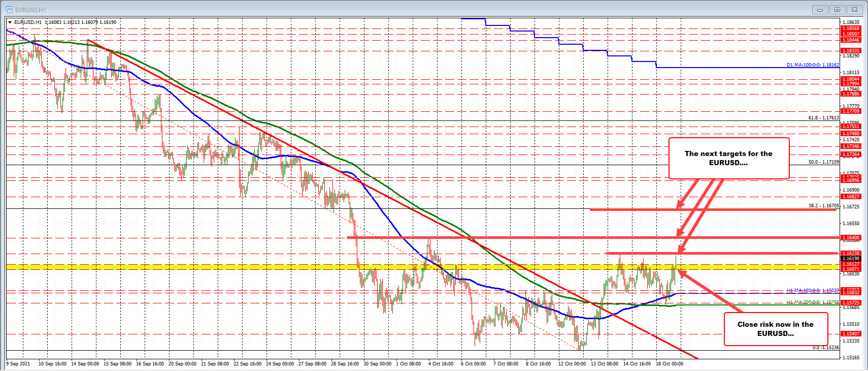Click the red price tag 1.17346
Viewport: 868px width, 371px height.
851,146
